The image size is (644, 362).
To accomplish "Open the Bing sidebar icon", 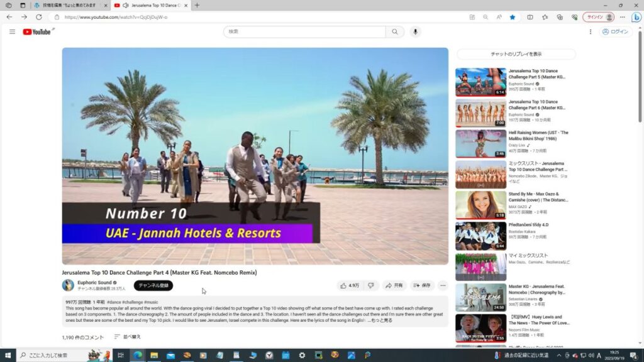I will point(636,17).
